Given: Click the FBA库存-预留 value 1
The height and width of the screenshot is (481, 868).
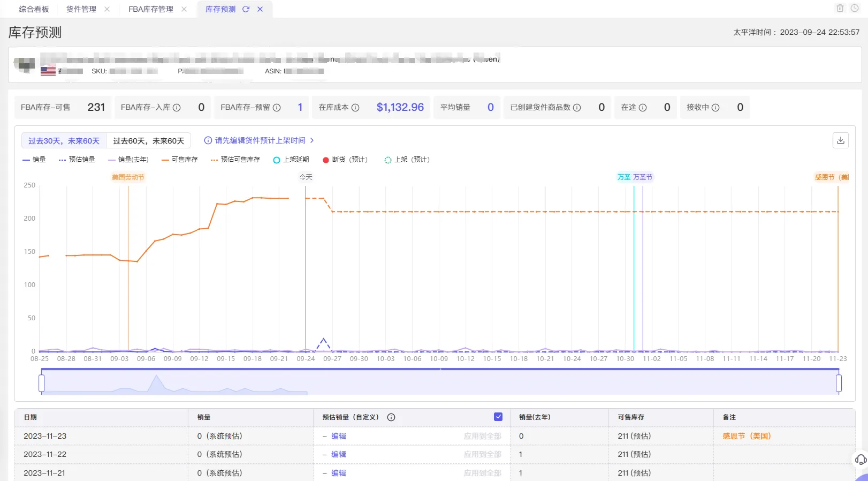Looking at the screenshot, I should coord(300,107).
